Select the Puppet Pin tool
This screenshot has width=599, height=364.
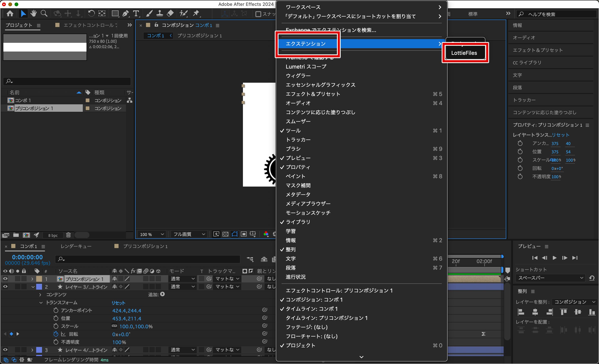click(x=196, y=13)
